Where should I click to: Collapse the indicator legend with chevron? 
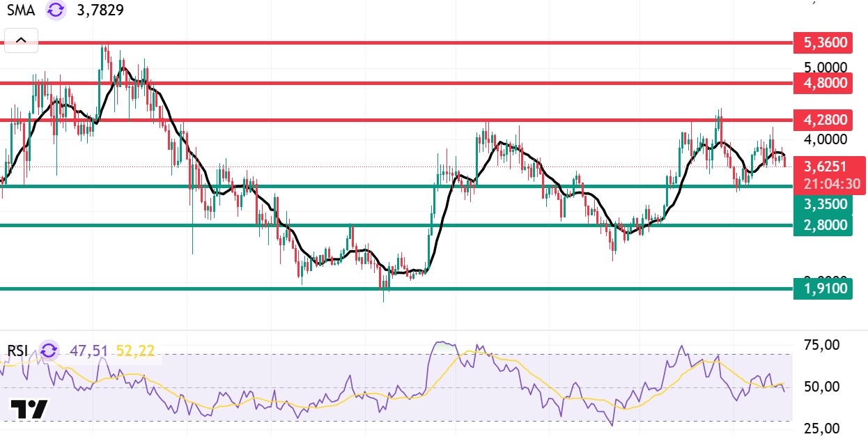(x=21, y=40)
